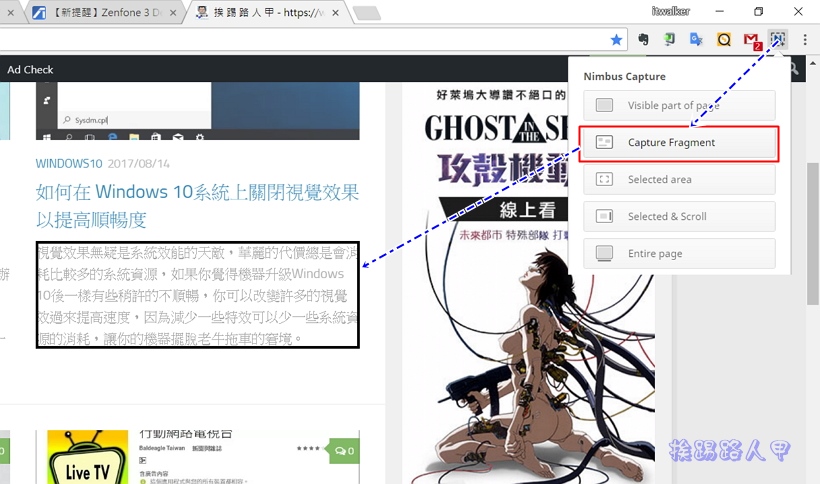Click the Capture Fragment icon
This screenshot has height=484, width=820.
(605, 142)
